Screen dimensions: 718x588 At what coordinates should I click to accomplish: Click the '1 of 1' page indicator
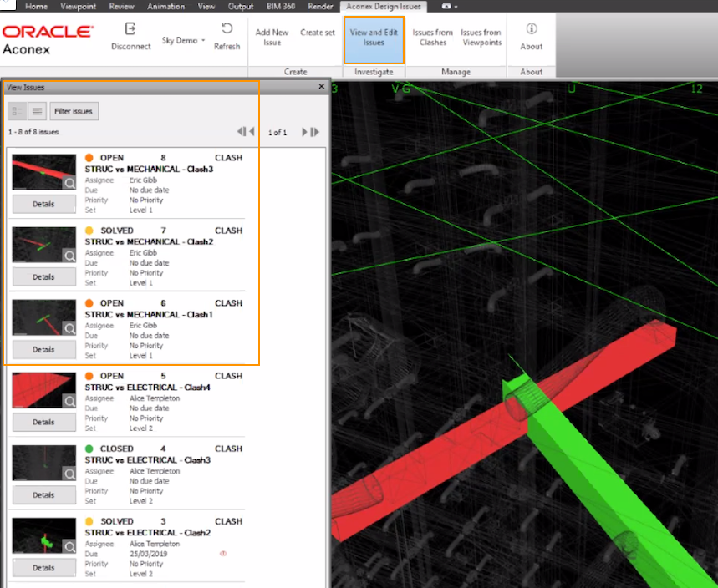[x=278, y=133]
